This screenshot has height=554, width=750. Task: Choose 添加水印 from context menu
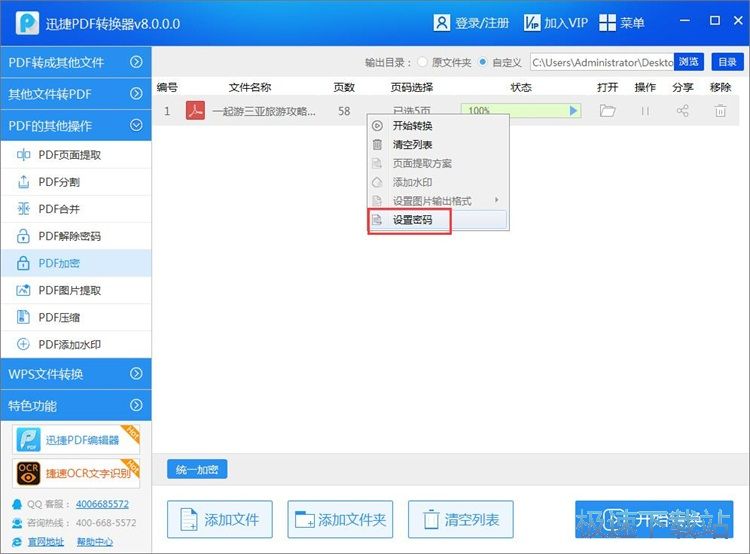438,182
